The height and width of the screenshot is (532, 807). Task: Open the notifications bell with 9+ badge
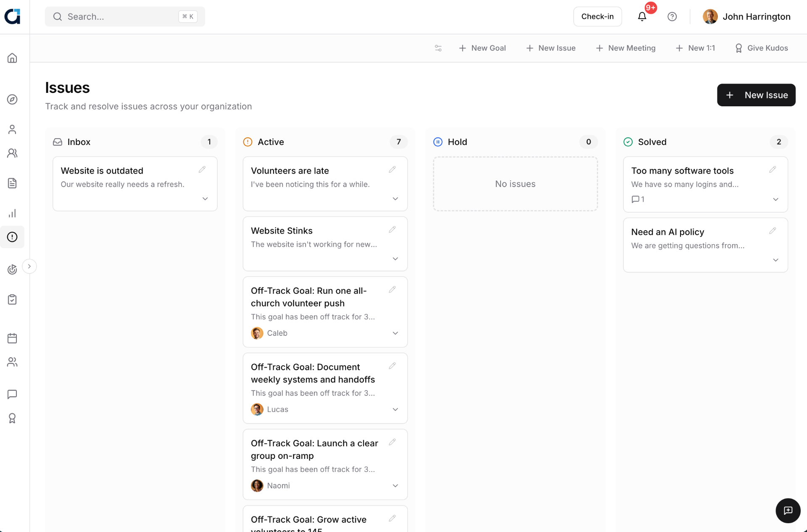(x=642, y=16)
